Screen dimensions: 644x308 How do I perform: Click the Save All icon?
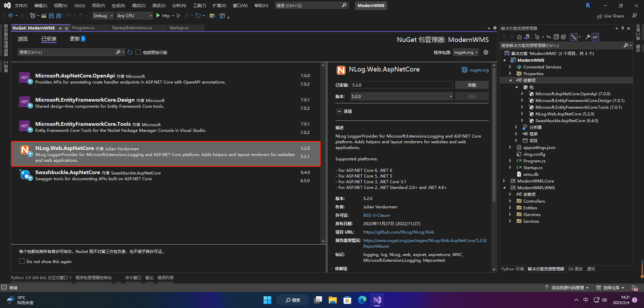click(x=59, y=16)
